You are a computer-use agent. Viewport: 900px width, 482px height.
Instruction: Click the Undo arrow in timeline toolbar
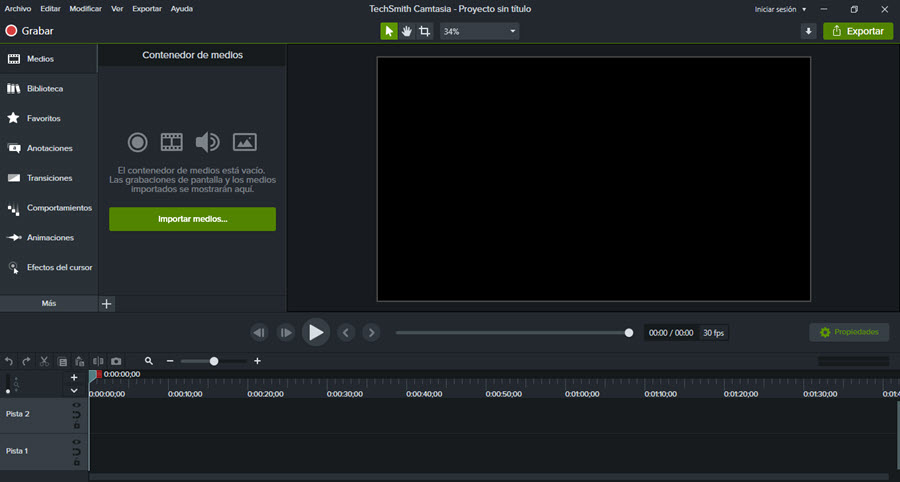point(9,362)
